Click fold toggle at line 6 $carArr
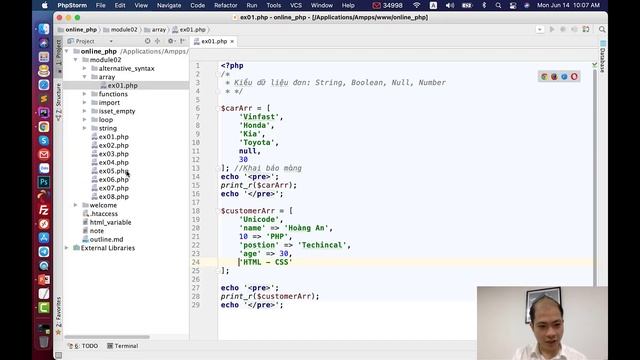Image resolution: width=640 pixels, height=360 pixels. [x=218, y=109]
